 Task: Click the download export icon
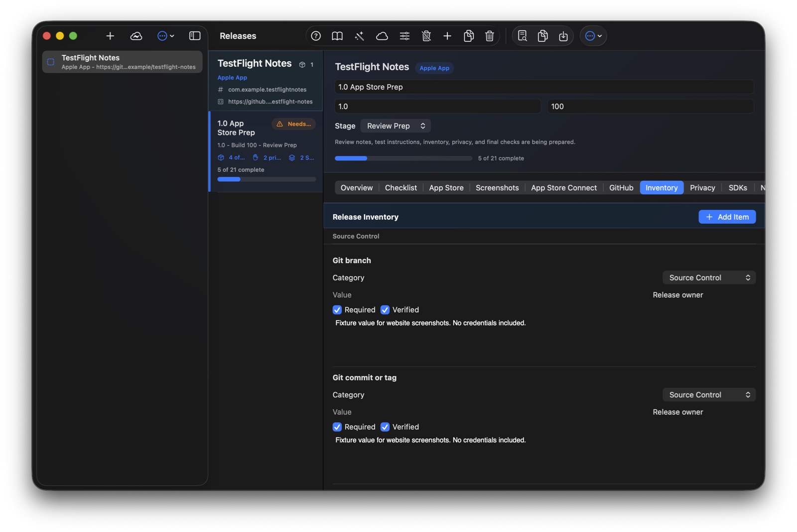[563, 36]
